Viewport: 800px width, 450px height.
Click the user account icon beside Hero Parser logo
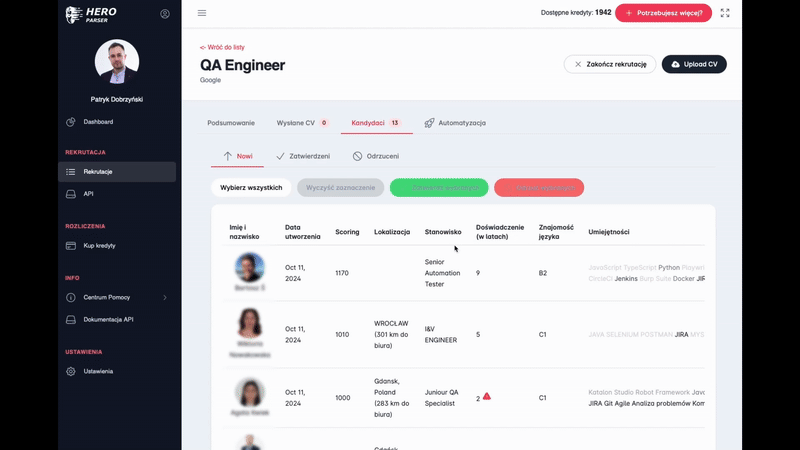(165, 14)
